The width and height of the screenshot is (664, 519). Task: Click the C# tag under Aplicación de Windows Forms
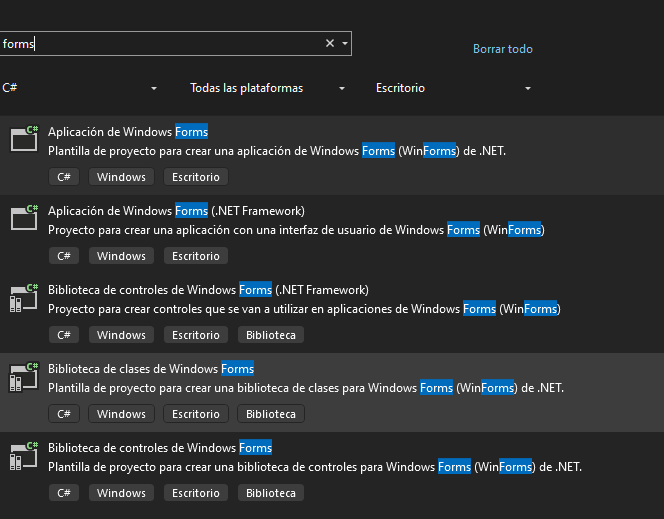click(x=64, y=177)
